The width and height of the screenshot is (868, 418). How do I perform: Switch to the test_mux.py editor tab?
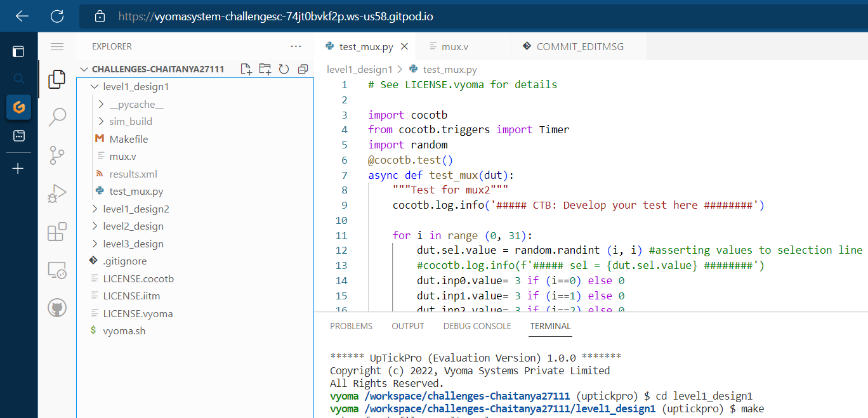(x=365, y=46)
